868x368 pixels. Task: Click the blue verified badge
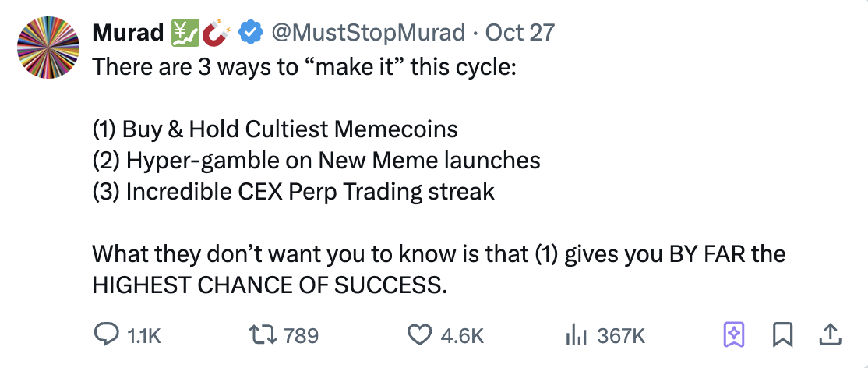249,33
